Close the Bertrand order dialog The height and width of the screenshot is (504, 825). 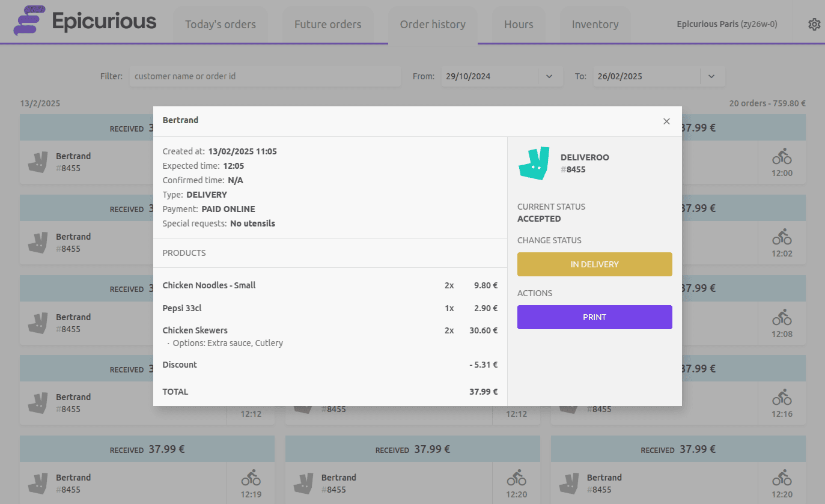[666, 121]
